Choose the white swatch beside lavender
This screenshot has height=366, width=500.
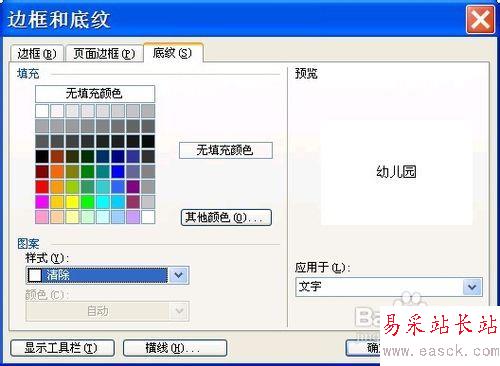(x=148, y=217)
